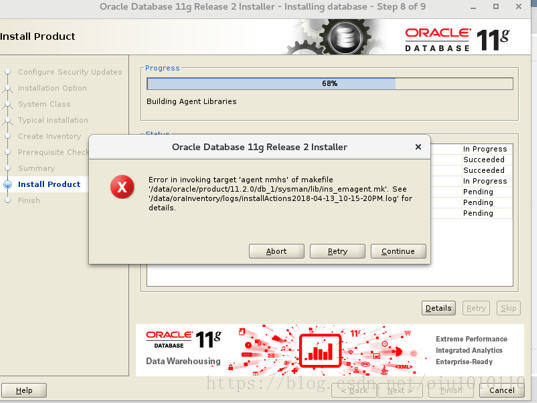
Task: Click the Next navigation button
Action: pyautogui.click(x=400, y=390)
